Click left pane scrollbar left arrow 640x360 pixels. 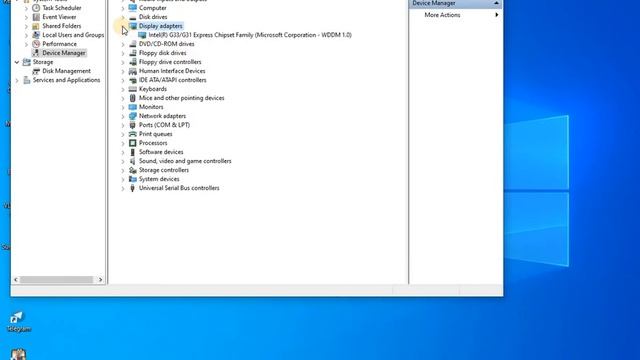click(16, 280)
